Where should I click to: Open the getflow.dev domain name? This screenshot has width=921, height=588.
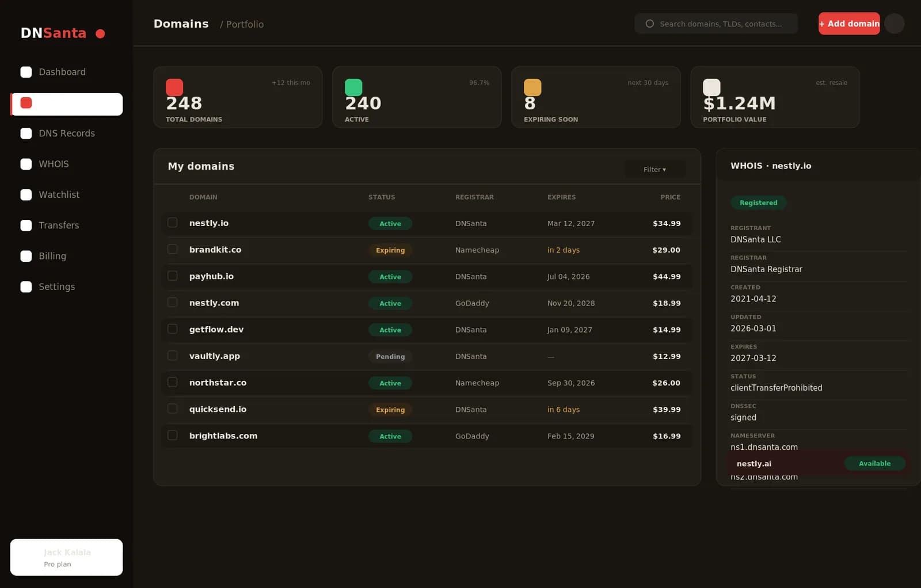(x=216, y=330)
